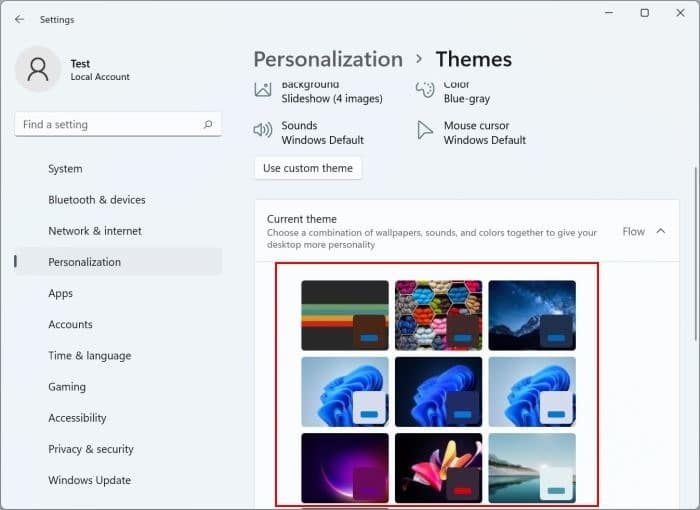The image size is (700, 510).
Task: Minimize the Settings window
Action: coord(609,13)
